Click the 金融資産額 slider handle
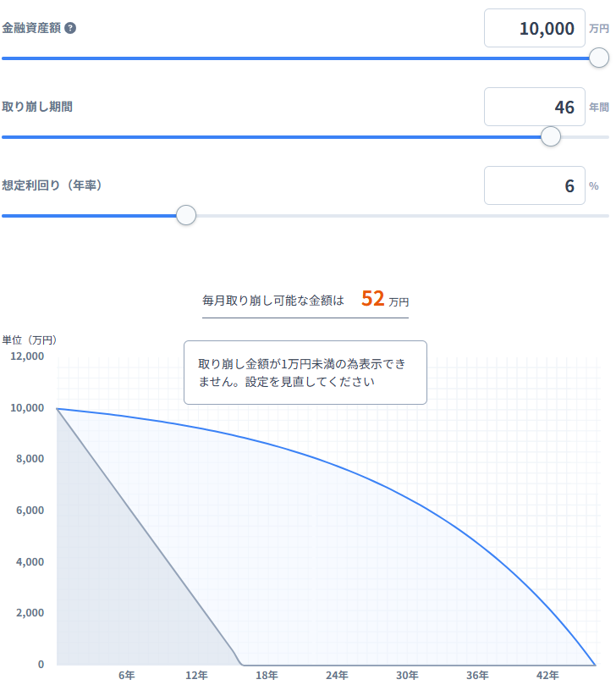 point(598,58)
